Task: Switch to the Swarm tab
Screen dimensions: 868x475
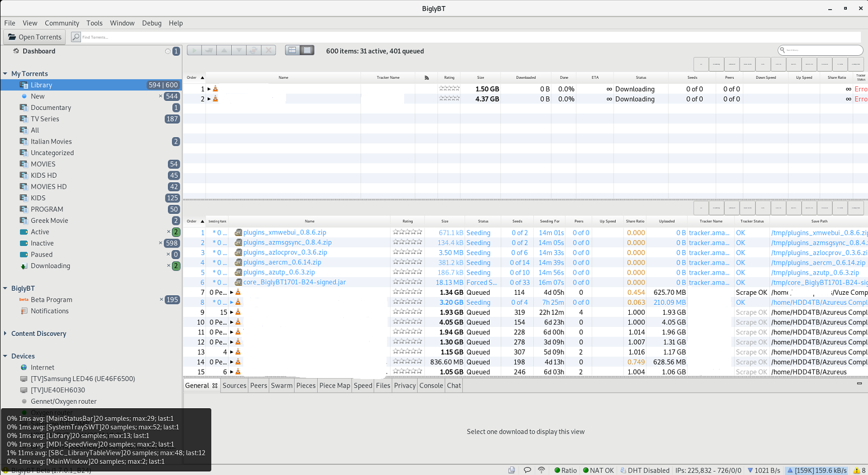Action: point(281,385)
